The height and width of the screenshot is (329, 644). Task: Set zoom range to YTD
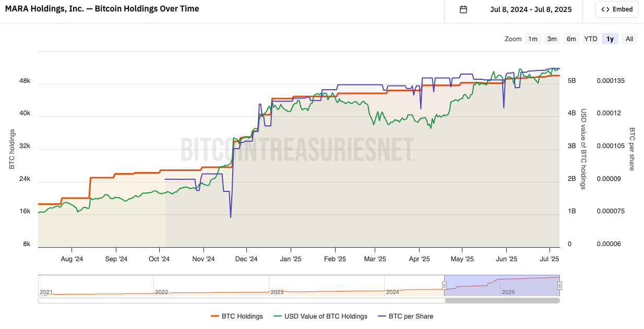click(x=591, y=39)
